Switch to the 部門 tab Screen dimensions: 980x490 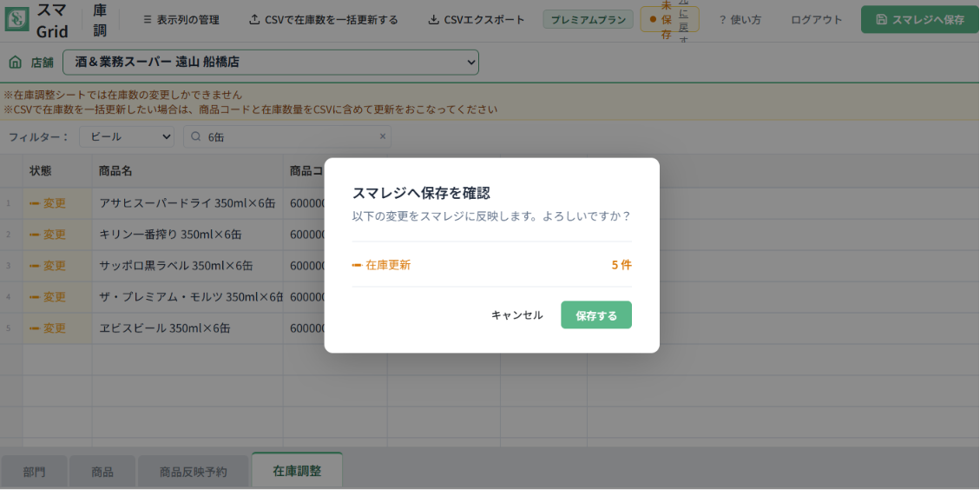click(x=34, y=472)
